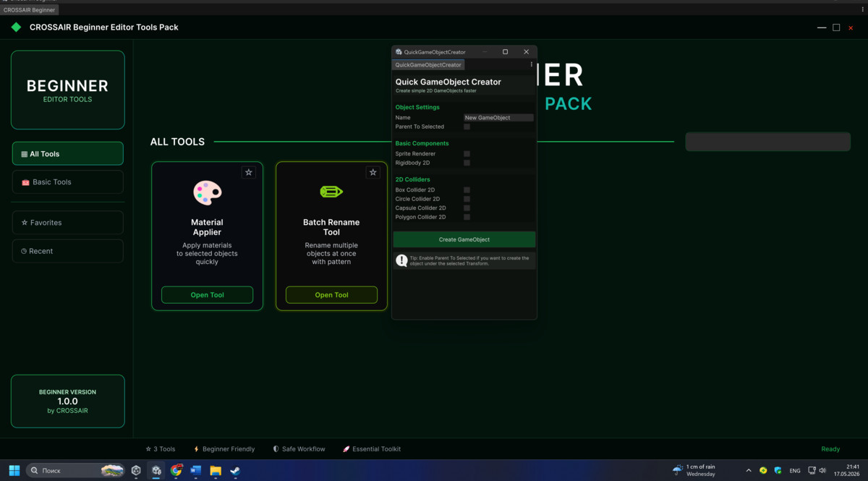868x481 pixels.
Task: Click the Windows taskbar search box
Action: click(75, 470)
